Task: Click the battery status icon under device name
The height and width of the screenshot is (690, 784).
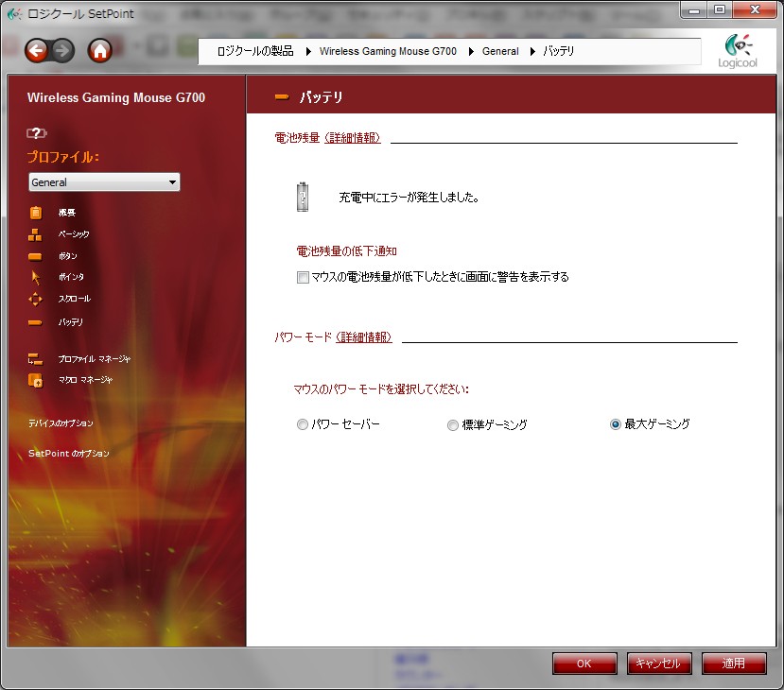Action: click(36, 133)
